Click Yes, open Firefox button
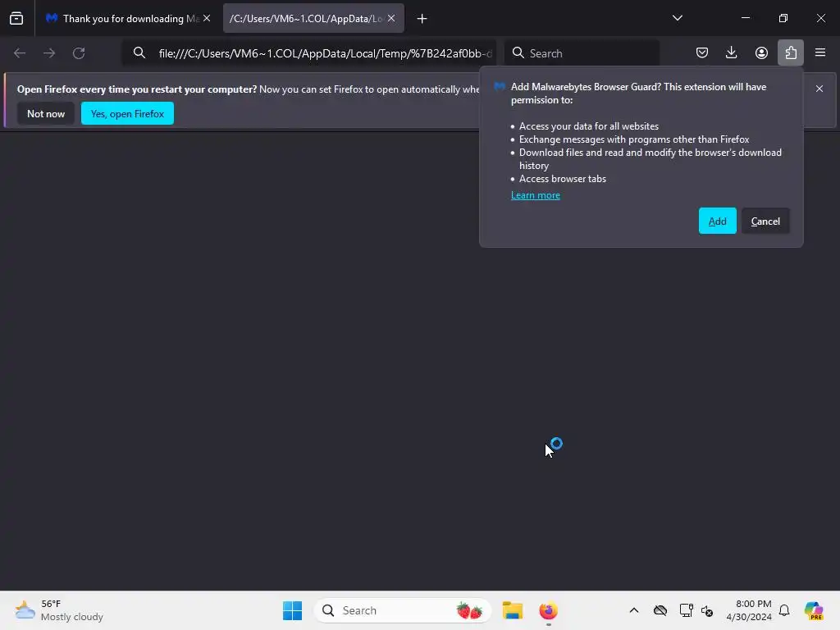The image size is (840, 630). [x=127, y=113]
